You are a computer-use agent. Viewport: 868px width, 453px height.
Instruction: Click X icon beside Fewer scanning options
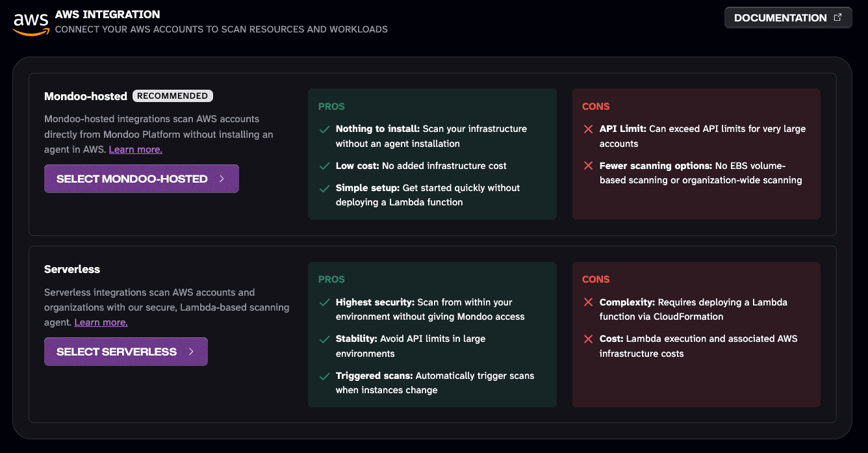[589, 166]
